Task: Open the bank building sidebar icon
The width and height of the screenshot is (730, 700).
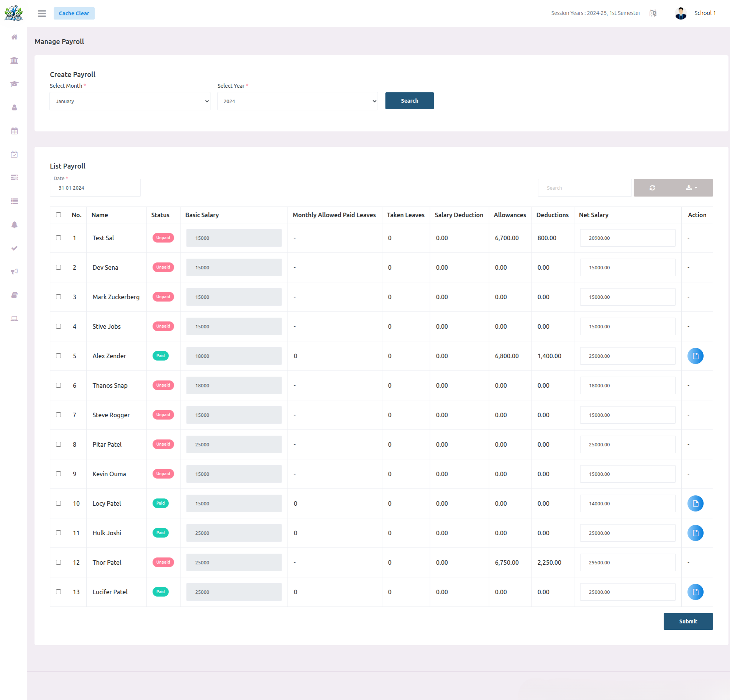Action: [14, 61]
